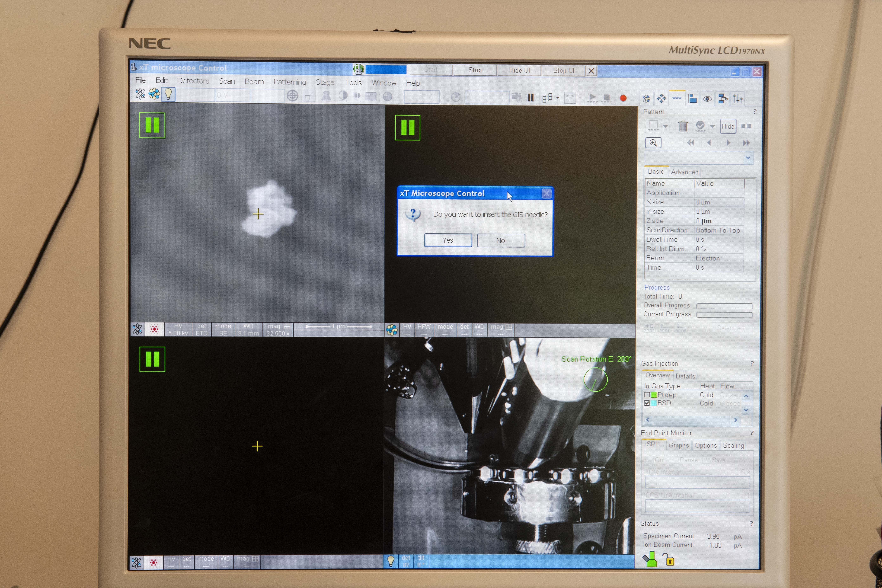The width and height of the screenshot is (882, 588).
Task: Toggle the BSD gas checkbox
Action: pyautogui.click(x=647, y=403)
